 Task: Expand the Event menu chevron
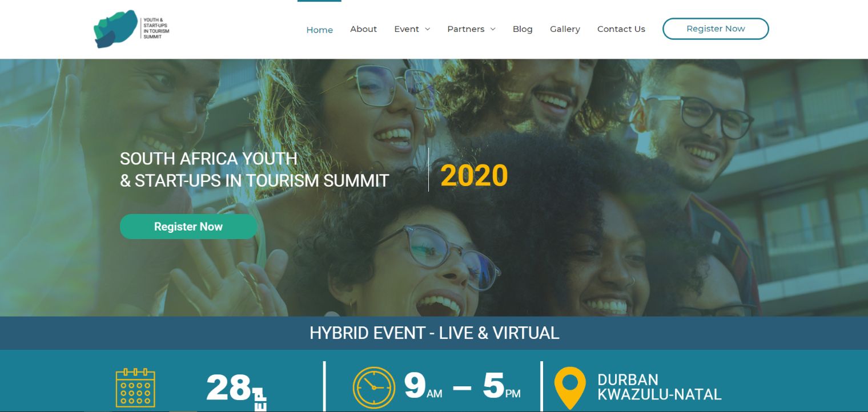[427, 29]
